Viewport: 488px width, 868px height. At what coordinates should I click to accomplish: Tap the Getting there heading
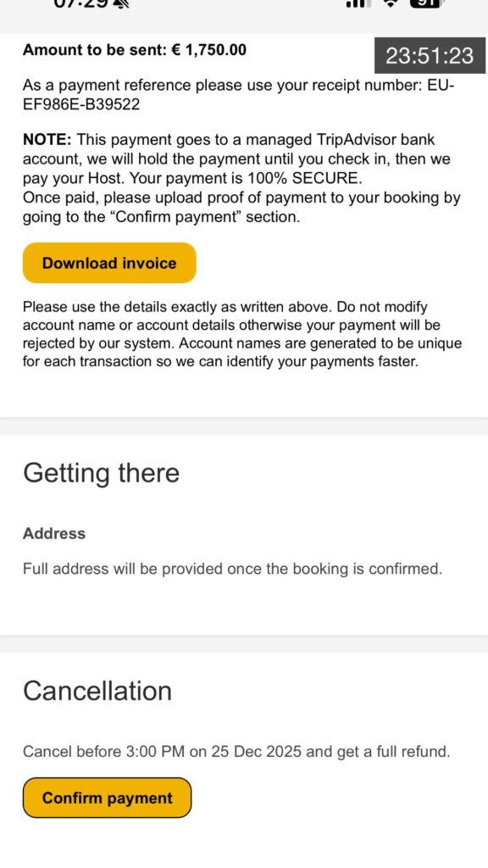[x=102, y=473]
